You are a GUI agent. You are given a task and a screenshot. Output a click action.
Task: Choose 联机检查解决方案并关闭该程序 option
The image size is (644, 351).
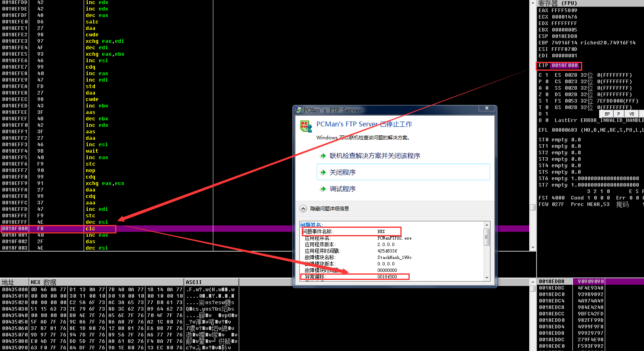coord(375,156)
